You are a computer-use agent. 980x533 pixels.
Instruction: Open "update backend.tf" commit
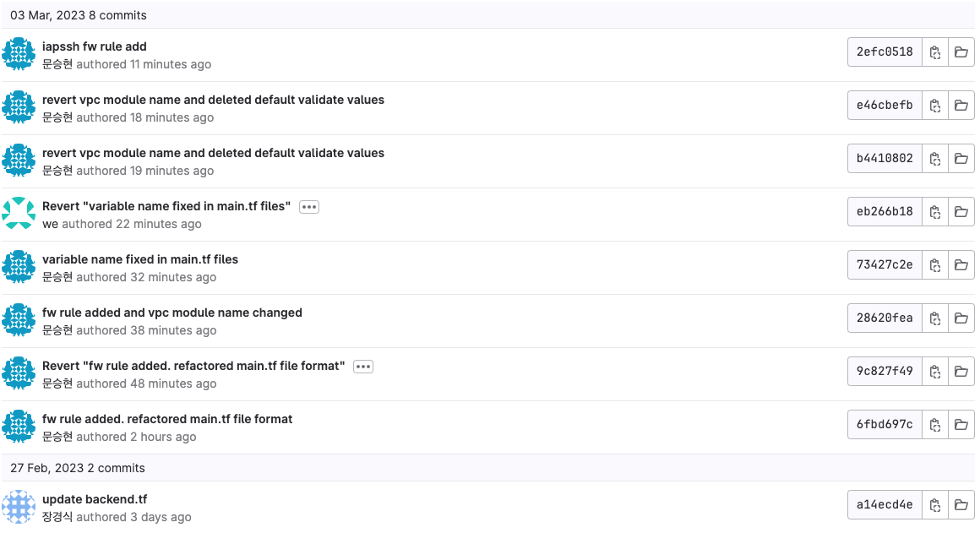[x=95, y=499]
